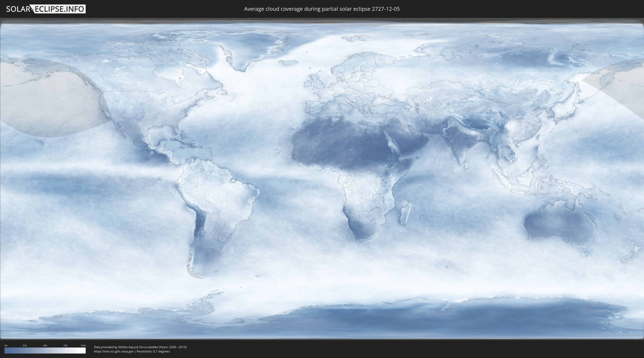The width and height of the screenshot is (644, 358).
Task: Click the 'Data provided by NASAs Aqua & Terra satellite' text
Action: tap(126, 347)
